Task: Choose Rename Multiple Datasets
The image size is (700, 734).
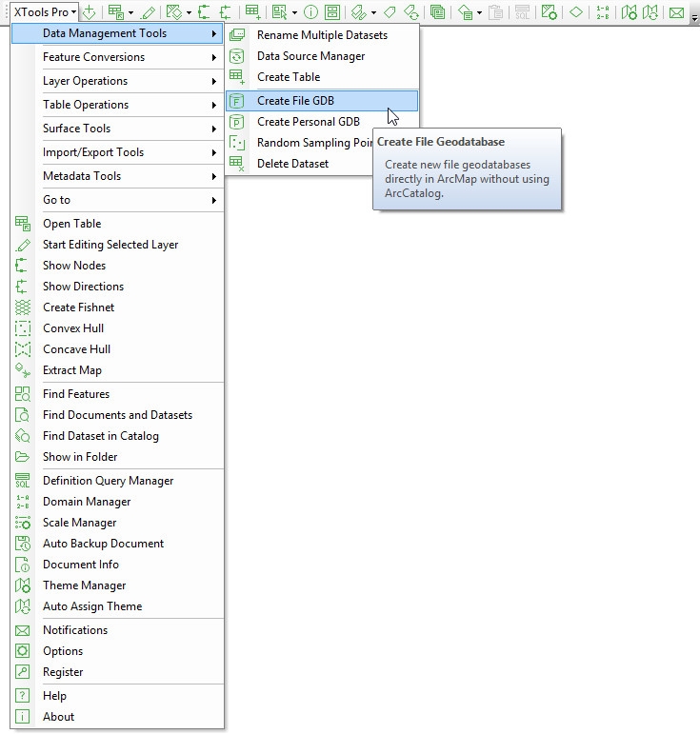Action: pyautogui.click(x=322, y=35)
